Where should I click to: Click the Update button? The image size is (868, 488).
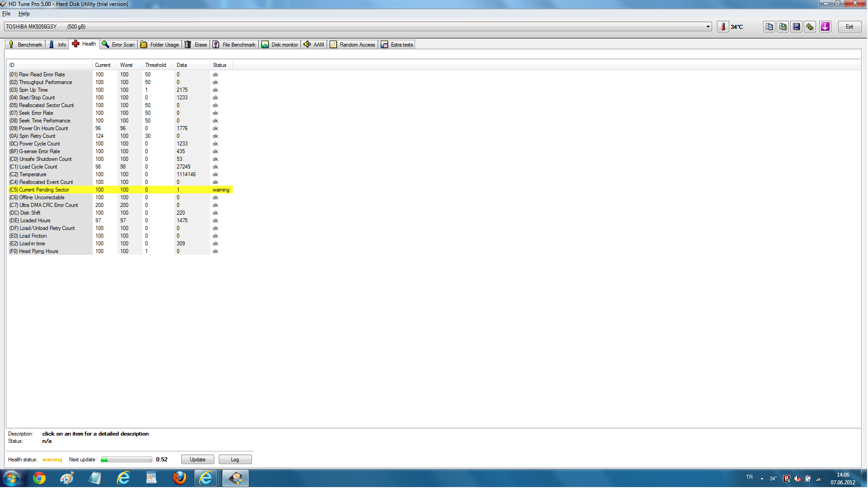(x=197, y=459)
